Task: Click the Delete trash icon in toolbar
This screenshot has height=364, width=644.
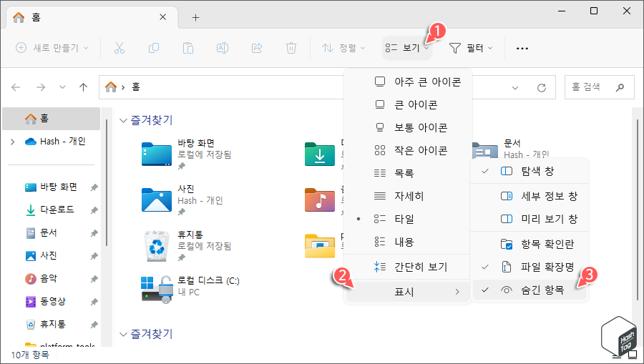Action: click(291, 48)
